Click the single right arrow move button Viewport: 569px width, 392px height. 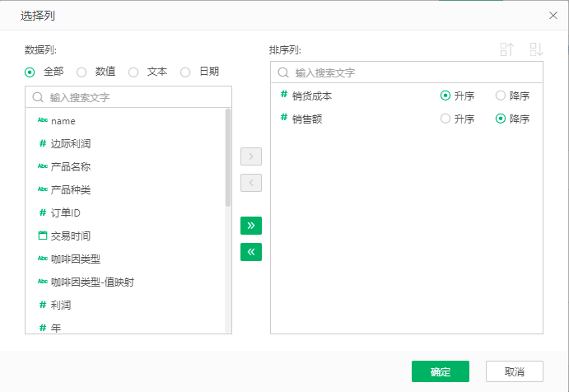pos(250,156)
